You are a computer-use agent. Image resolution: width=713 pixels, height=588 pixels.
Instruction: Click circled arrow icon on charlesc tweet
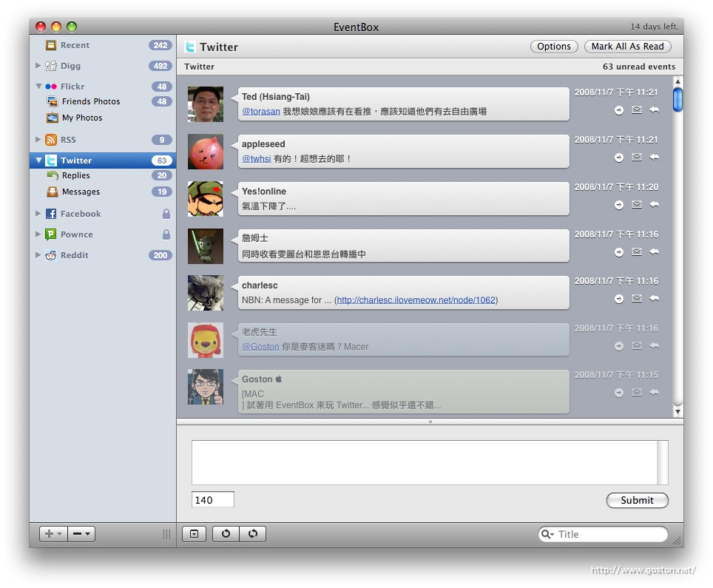pos(619,299)
